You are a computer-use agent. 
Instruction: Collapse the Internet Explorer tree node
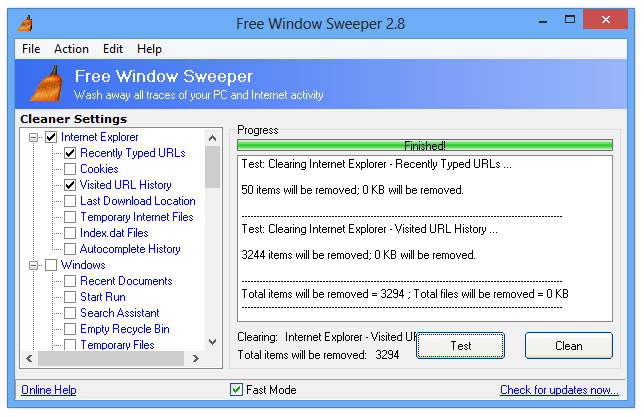(34, 137)
